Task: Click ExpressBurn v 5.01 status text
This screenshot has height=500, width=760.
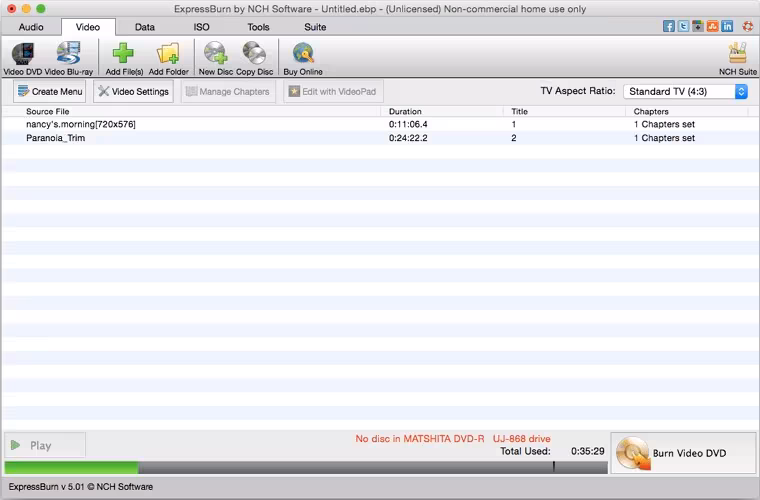Action: pyautogui.click(x=80, y=487)
